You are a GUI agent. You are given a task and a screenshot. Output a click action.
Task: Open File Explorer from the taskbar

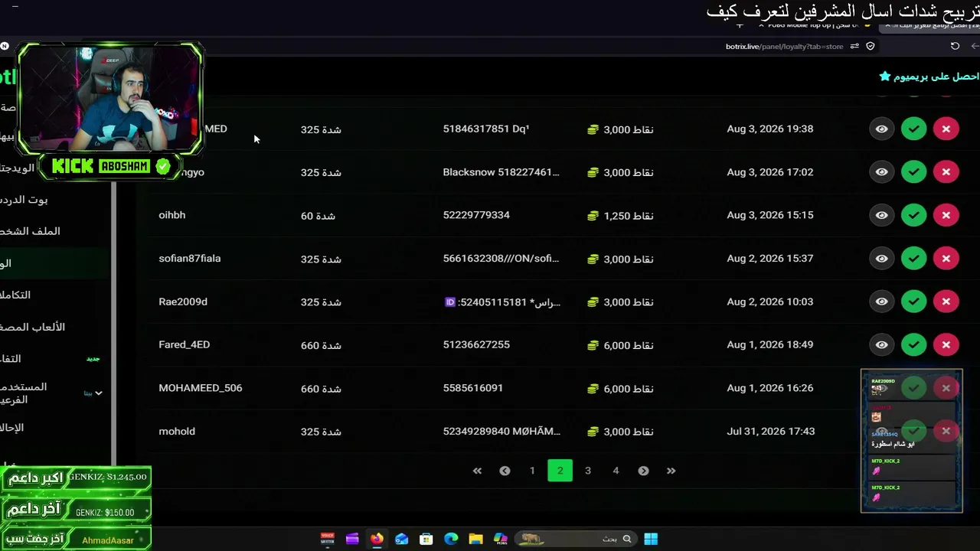click(x=475, y=539)
